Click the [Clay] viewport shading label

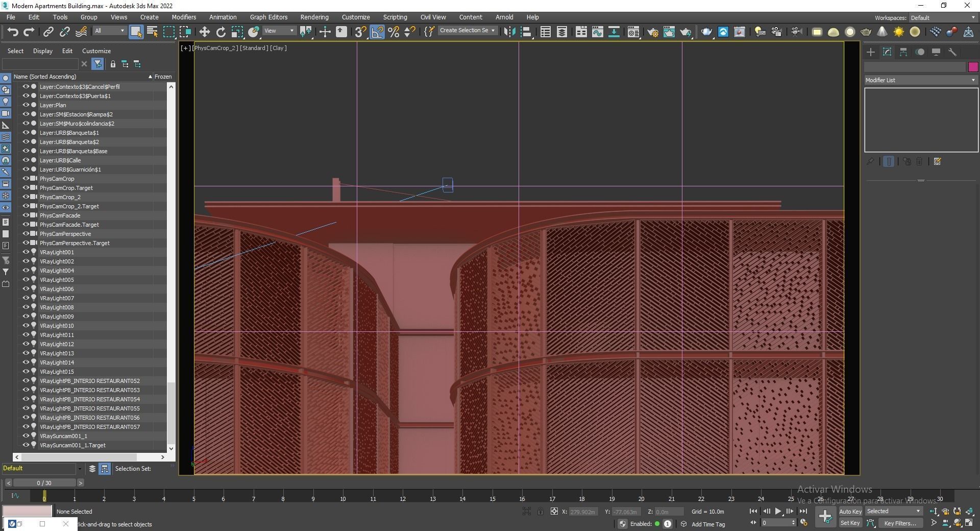[x=278, y=48]
